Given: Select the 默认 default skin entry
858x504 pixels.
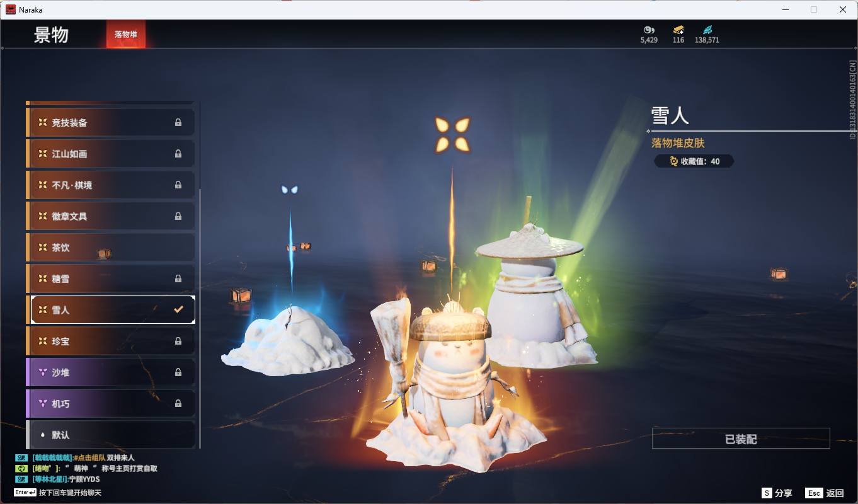Looking at the screenshot, I should pyautogui.click(x=110, y=435).
